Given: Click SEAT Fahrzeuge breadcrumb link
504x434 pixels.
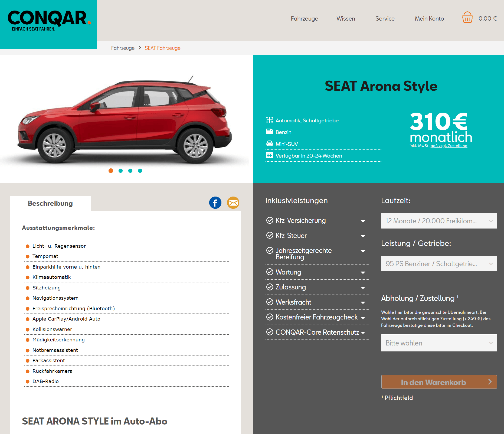Looking at the screenshot, I should [163, 48].
